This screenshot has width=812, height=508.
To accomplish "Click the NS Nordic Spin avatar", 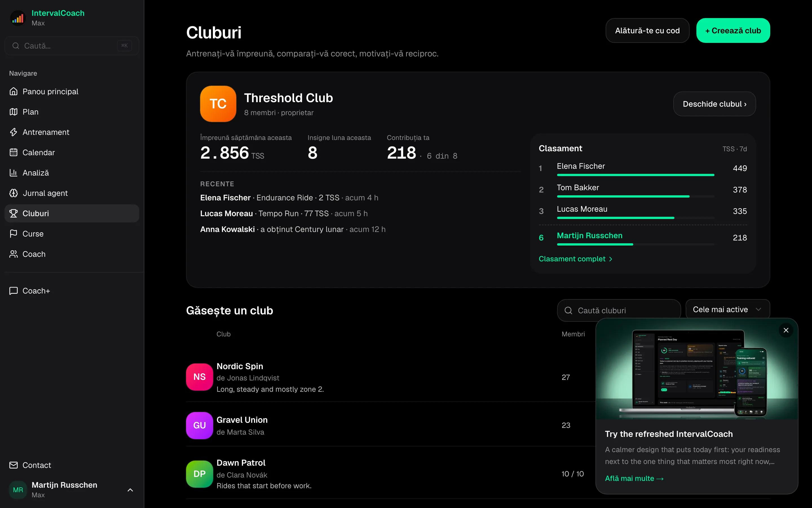I will pyautogui.click(x=199, y=377).
